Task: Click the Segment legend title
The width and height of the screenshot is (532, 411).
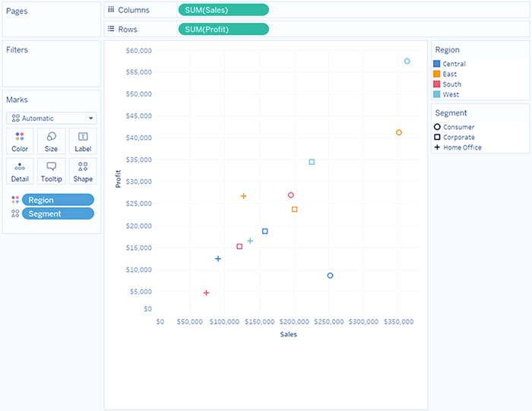Action: [451, 113]
